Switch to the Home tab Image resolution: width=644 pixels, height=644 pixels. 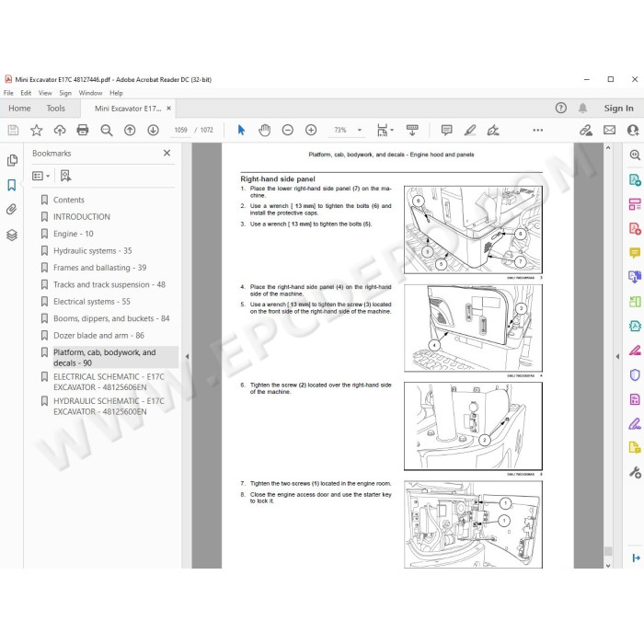point(19,108)
